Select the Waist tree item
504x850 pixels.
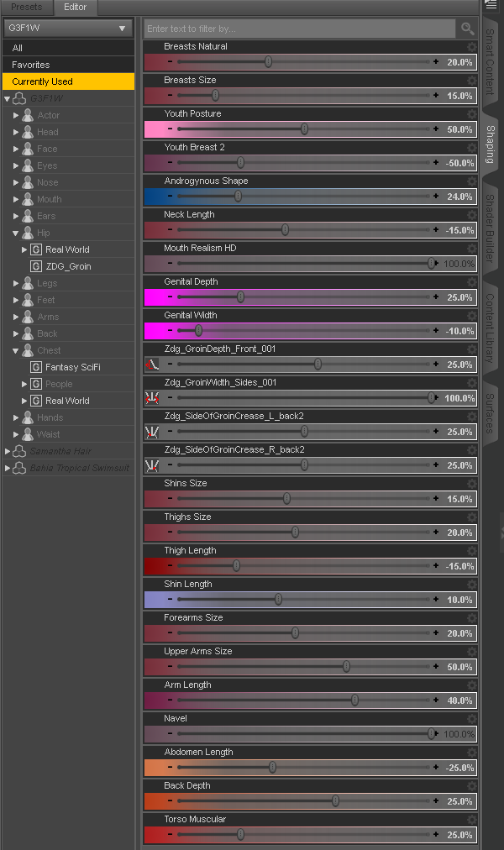tap(48, 435)
